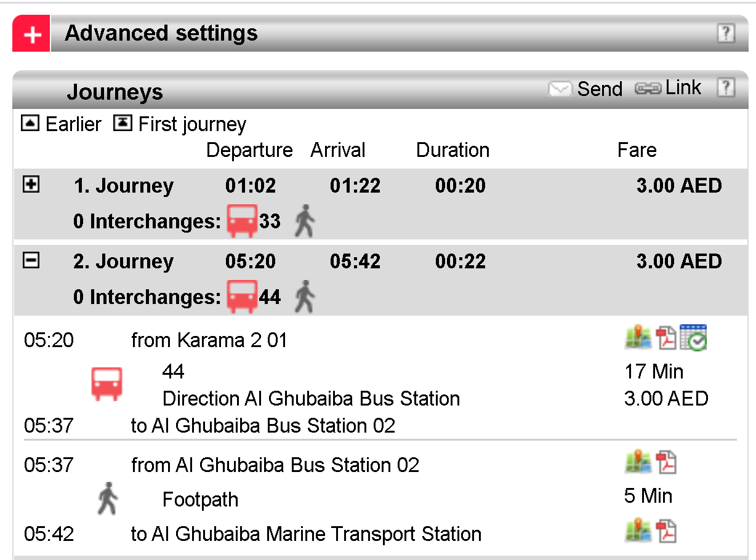The height and width of the screenshot is (560, 756).
Task: Collapse details of 2. Journey
Action: (31, 260)
